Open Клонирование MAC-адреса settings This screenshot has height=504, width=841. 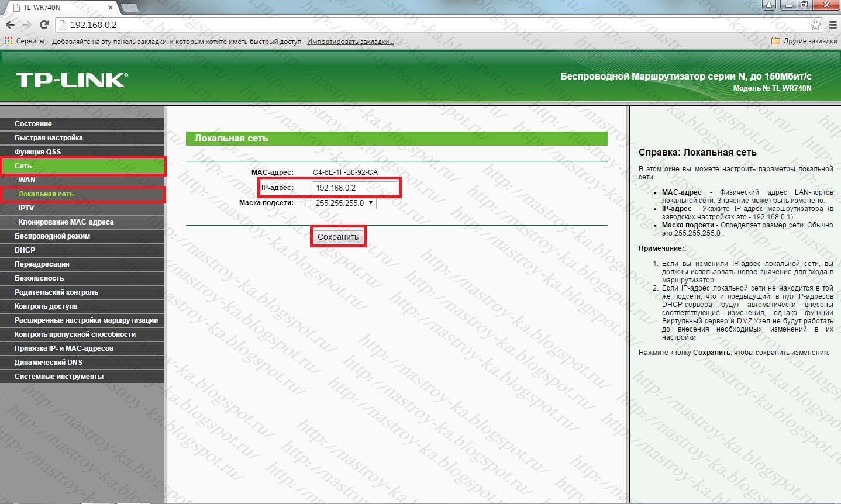tap(82, 222)
